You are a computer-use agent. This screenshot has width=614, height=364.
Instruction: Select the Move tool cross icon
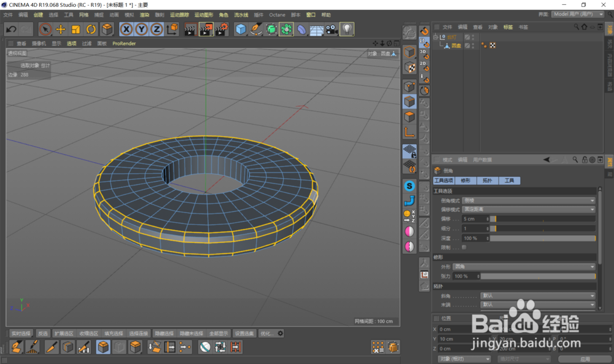[x=61, y=29]
